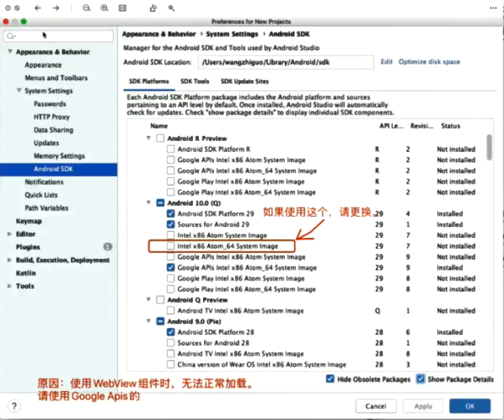Image resolution: width=504 pixels, height=420 pixels.
Task: Click the Optimize disk space link
Action: tap(430, 61)
